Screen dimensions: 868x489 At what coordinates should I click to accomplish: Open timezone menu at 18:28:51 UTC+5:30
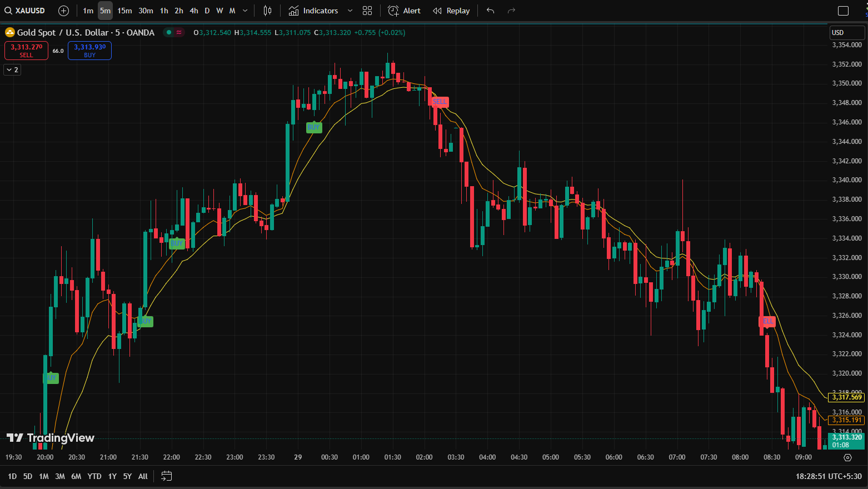pyautogui.click(x=829, y=476)
